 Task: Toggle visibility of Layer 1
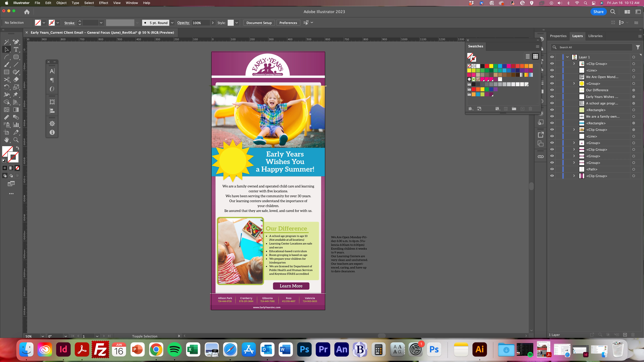pos(552,57)
